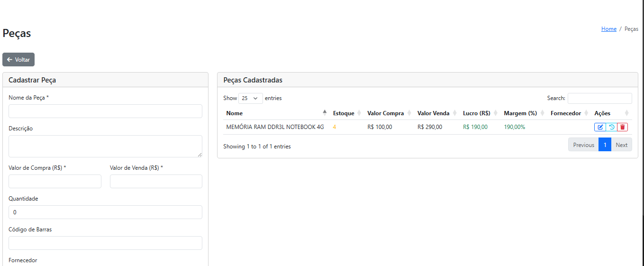Image resolution: width=644 pixels, height=266 pixels.
Task: Click the R$ 190,00 profit value
Action: pos(475,127)
